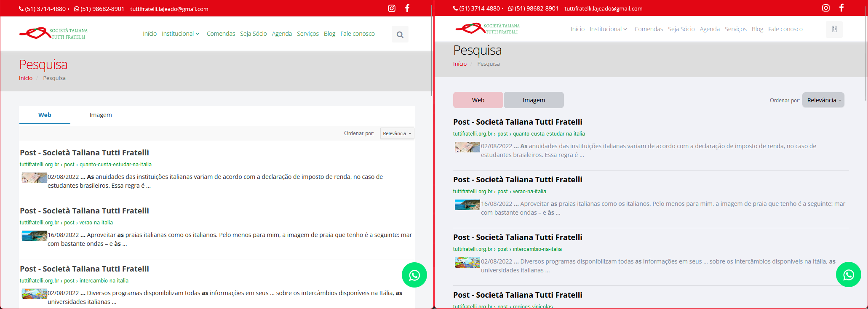Select Imagem tab in right page
This screenshot has width=868, height=309.
[534, 100]
